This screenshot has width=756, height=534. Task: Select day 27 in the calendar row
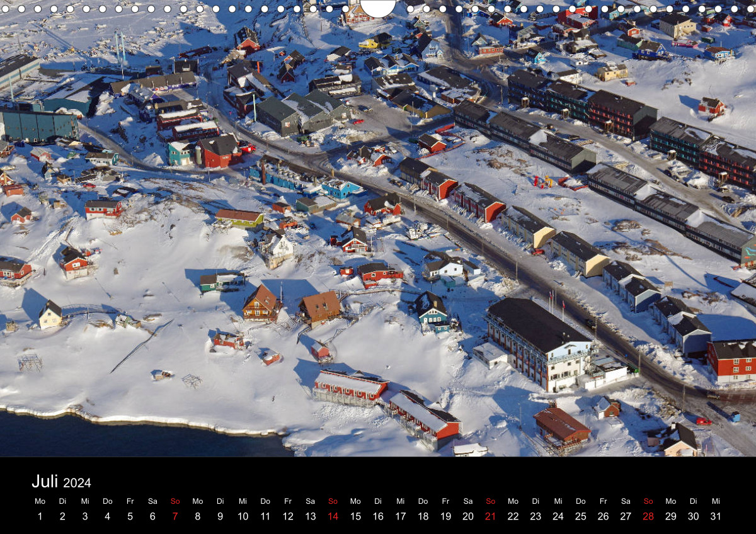click(626, 516)
